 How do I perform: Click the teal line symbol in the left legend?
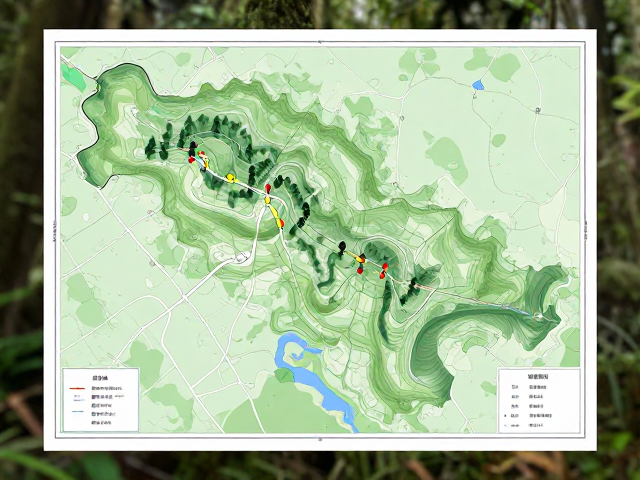tap(77, 411)
